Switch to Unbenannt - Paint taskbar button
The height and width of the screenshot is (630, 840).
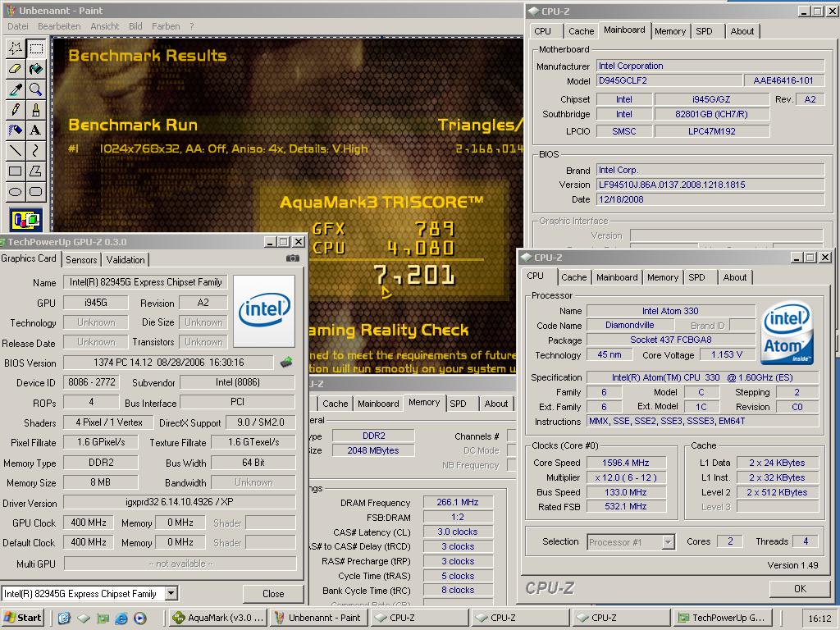[x=318, y=618]
